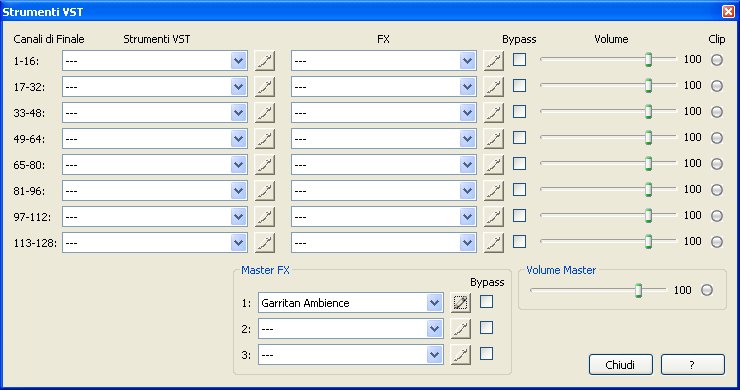Screen dimensions: 740x390
Task: Edit the VST instrument for channels 49-64
Action: pos(265,139)
